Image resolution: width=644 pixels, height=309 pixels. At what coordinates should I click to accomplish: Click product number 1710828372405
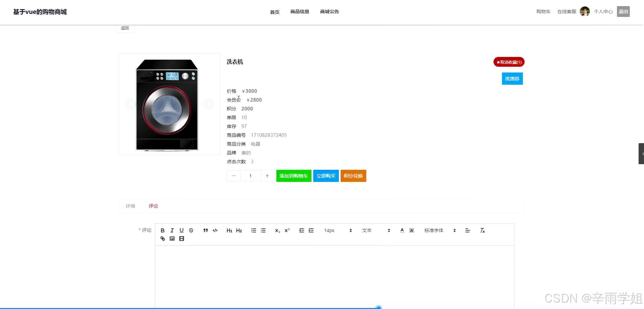269,135
